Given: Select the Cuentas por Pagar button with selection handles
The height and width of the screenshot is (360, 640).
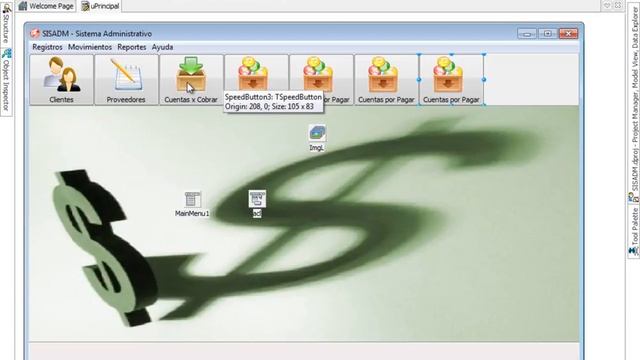Looking at the screenshot, I should (x=451, y=80).
